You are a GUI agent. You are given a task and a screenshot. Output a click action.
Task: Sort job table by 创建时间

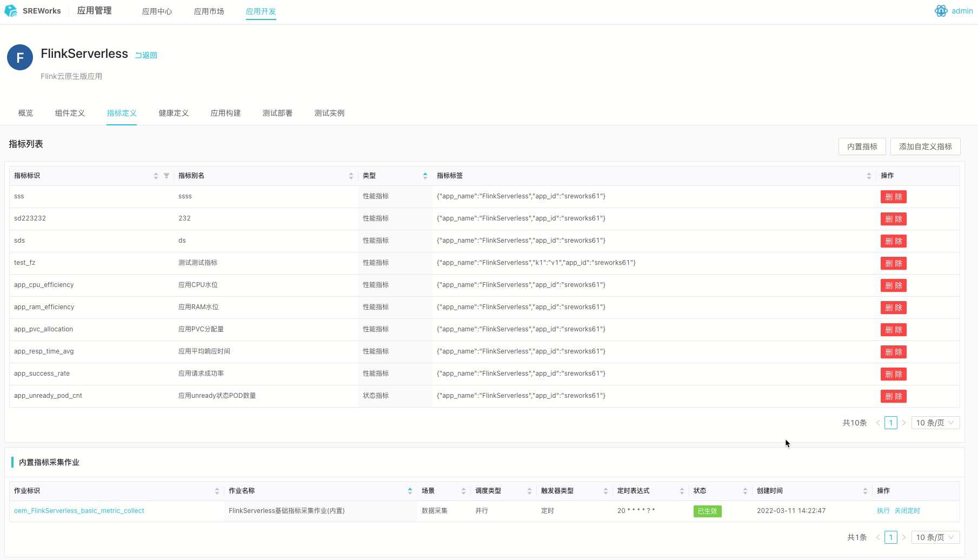865,491
